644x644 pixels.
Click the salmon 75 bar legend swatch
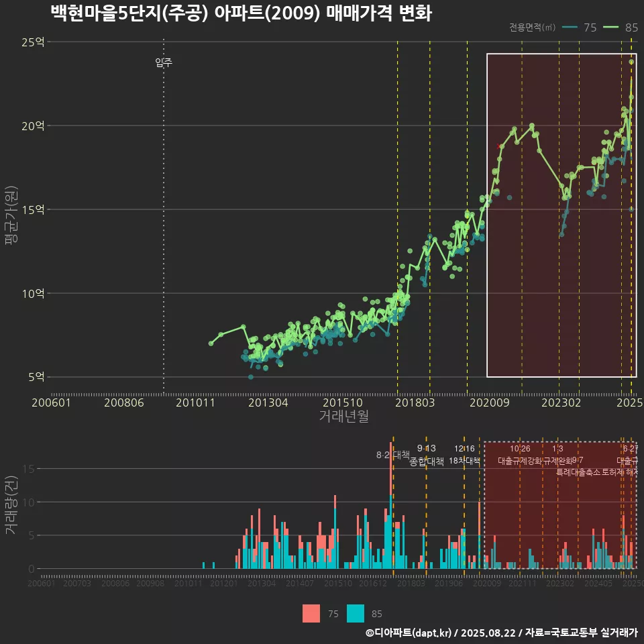coord(311,614)
